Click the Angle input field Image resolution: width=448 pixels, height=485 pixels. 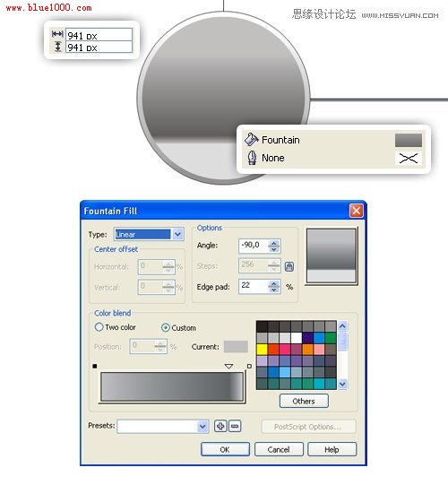[254, 246]
